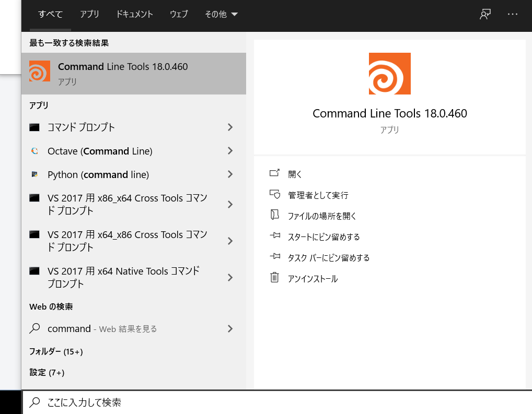The image size is (532, 414).
Task: Click the 開く open icon
Action: pyautogui.click(x=274, y=173)
